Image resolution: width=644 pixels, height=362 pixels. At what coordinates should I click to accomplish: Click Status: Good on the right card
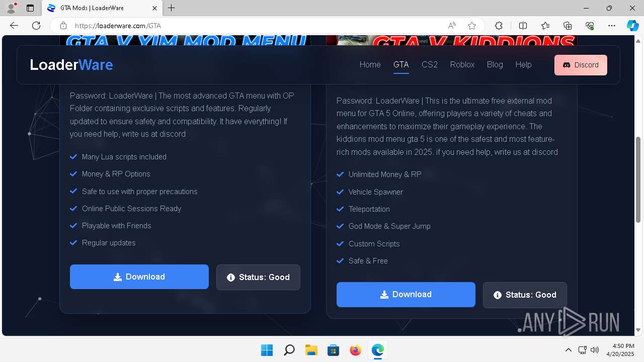[x=525, y=295]
